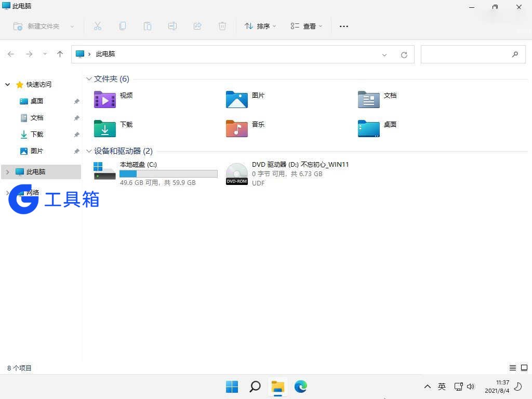
Task: Switch to large icons view in status bar
Action: [524, 368]
